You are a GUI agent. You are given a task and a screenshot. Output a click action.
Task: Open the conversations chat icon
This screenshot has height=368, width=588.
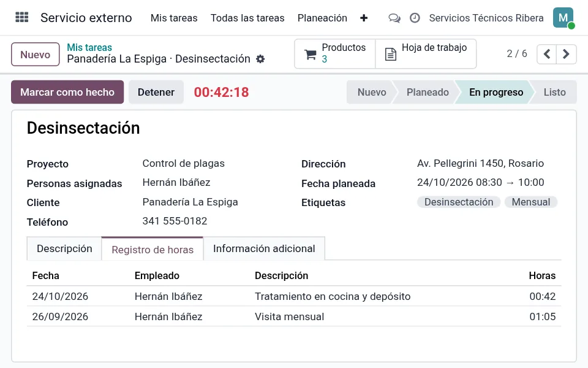394,18
